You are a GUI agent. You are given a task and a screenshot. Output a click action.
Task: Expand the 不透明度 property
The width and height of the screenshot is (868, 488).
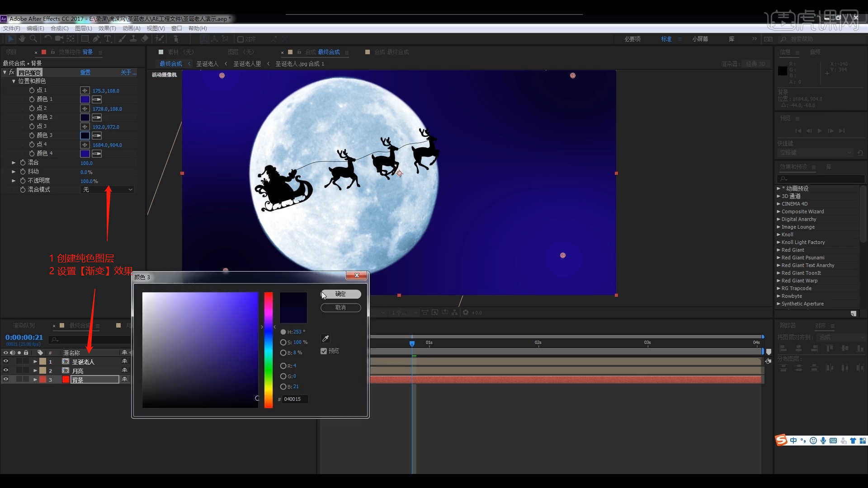tap(14, 181)
